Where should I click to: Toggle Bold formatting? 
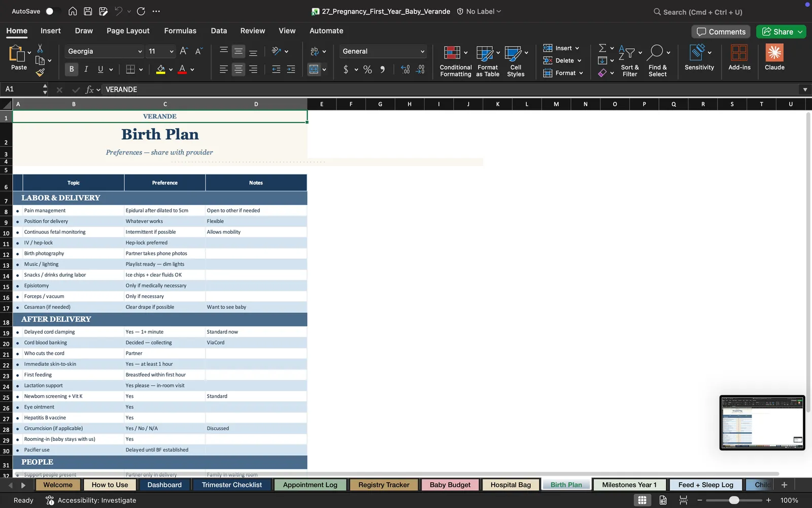72,69
